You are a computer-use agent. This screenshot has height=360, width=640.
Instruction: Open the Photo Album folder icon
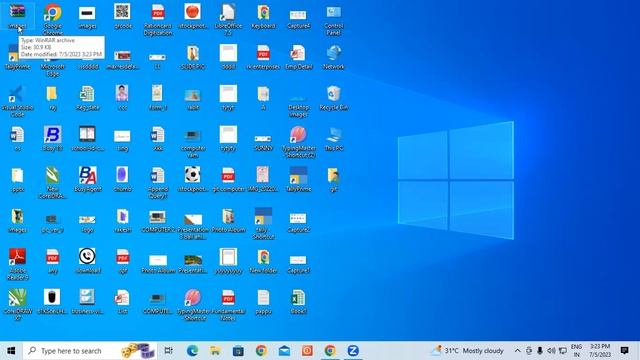228,220
